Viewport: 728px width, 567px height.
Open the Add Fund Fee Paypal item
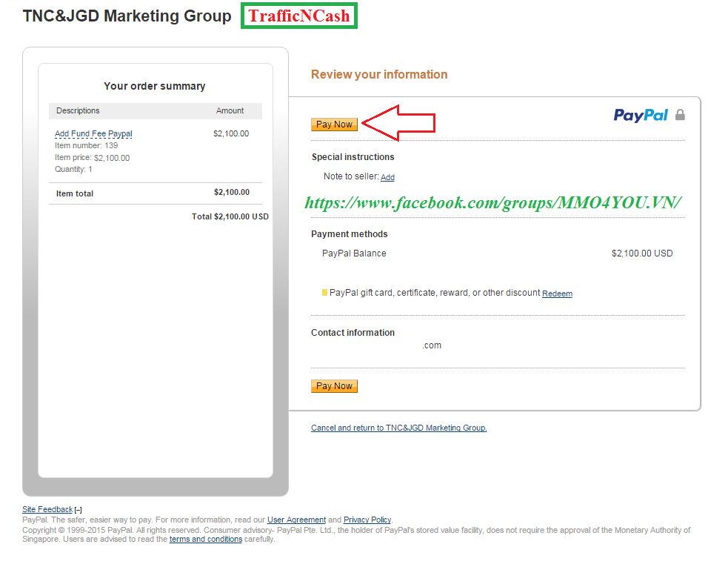[x=93, y=134]
